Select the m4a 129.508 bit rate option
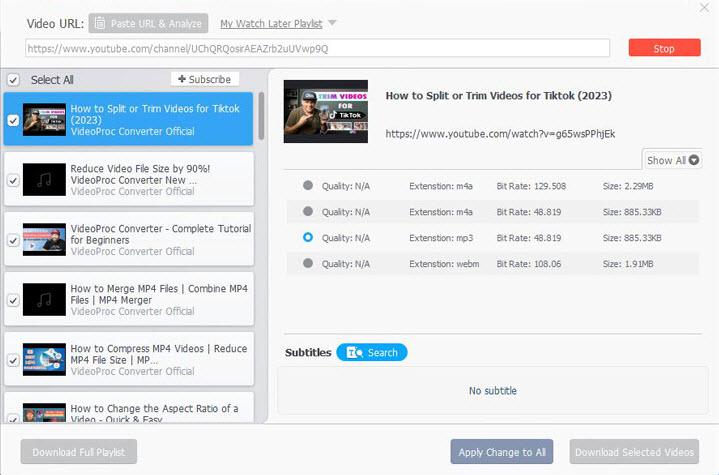The height and width of the screenshot is (475, 719). (308, 185)
